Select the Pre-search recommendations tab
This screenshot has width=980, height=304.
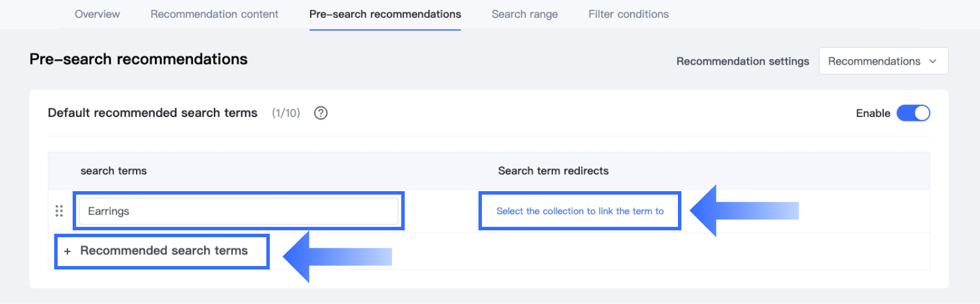(x=385, y=14)
